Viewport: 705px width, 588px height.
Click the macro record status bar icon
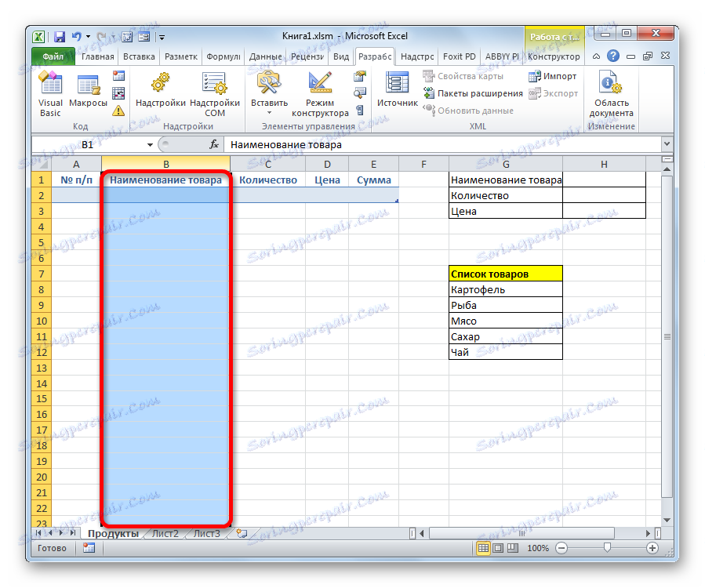[x=89, y=548]
